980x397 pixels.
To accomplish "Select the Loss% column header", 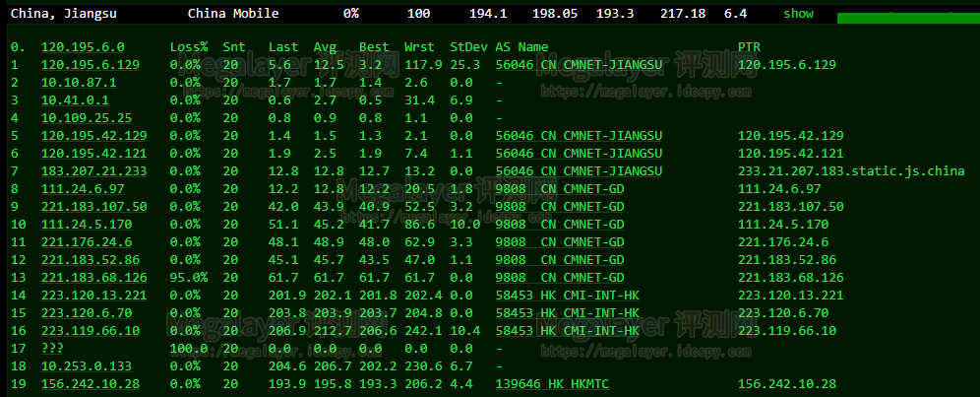I will (x=189, y=47).
